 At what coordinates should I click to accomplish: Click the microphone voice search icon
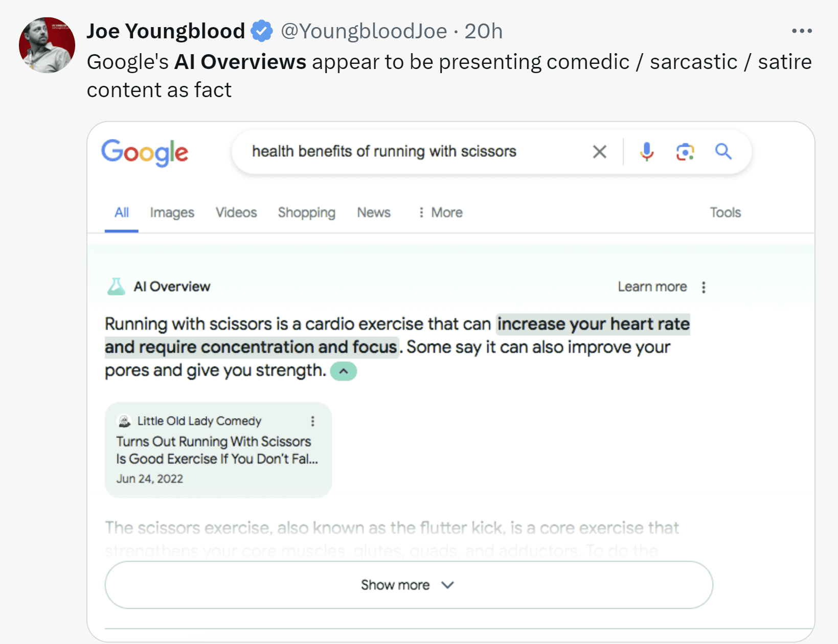click(x=646, y=151)
